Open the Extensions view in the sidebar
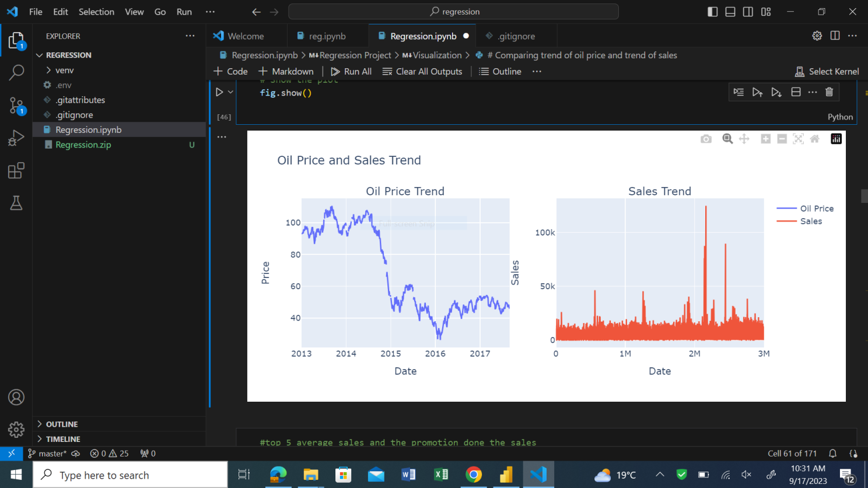 16,170
